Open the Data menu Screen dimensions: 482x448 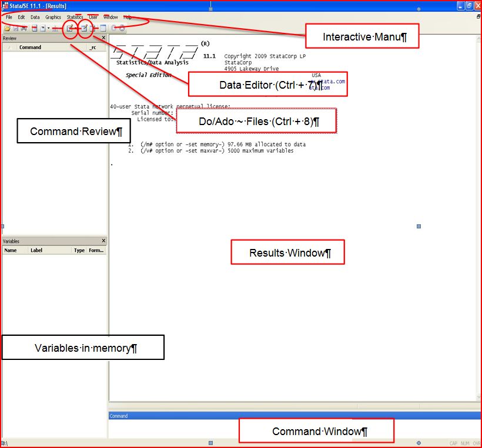tap(35, 17)
